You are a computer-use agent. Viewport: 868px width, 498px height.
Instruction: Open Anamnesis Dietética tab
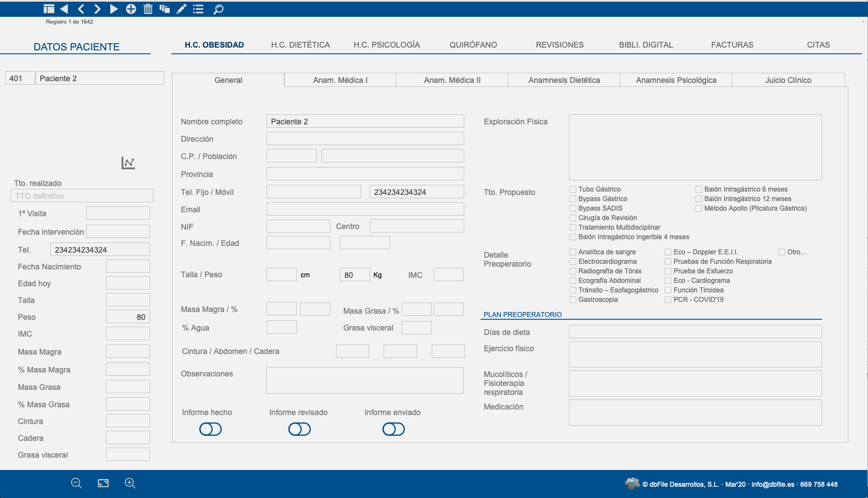[564, 80]
